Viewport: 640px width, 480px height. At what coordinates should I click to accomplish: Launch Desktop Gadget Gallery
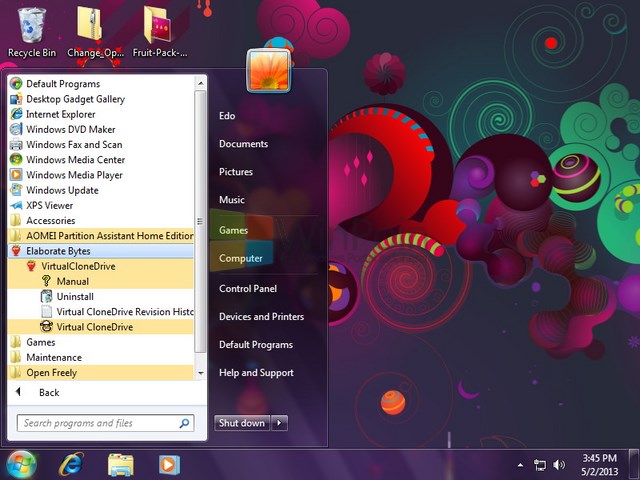(100, 99)
